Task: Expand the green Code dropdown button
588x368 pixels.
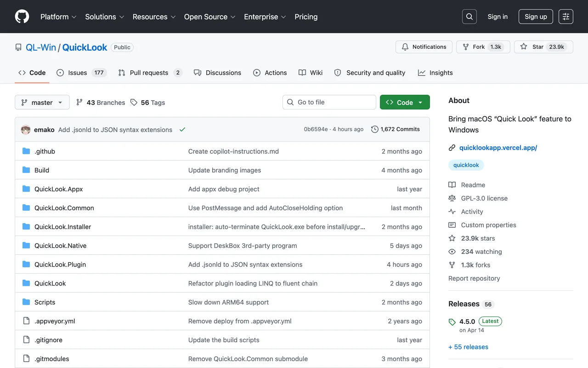Action: [405, 102]
